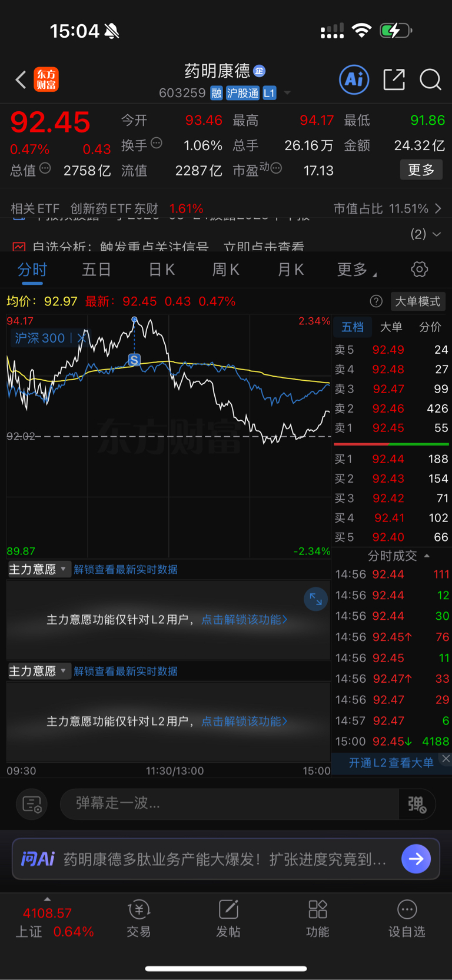452x980 pixels.
Task: Switch to the 日K tab
Action: 161,270
